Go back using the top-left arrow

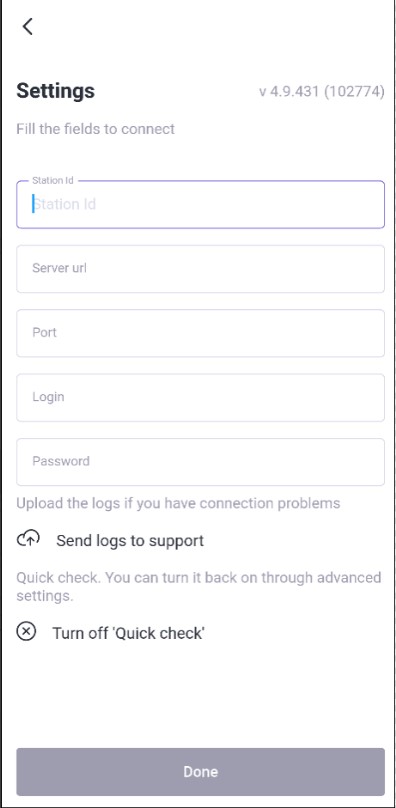28,26
